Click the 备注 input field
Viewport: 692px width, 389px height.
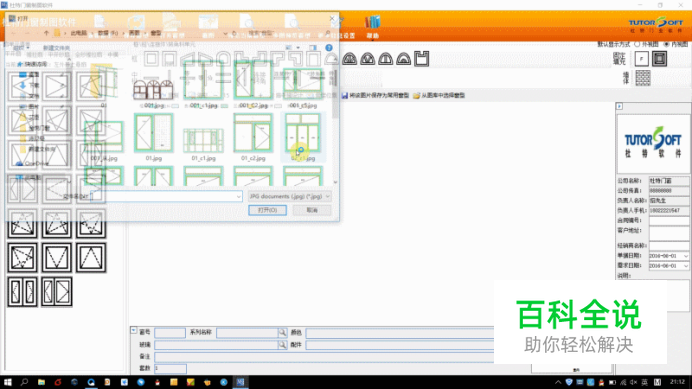coord(324,356)
